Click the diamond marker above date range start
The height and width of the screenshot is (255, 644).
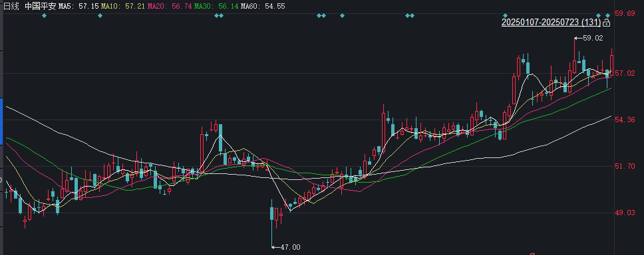[505, 15]
